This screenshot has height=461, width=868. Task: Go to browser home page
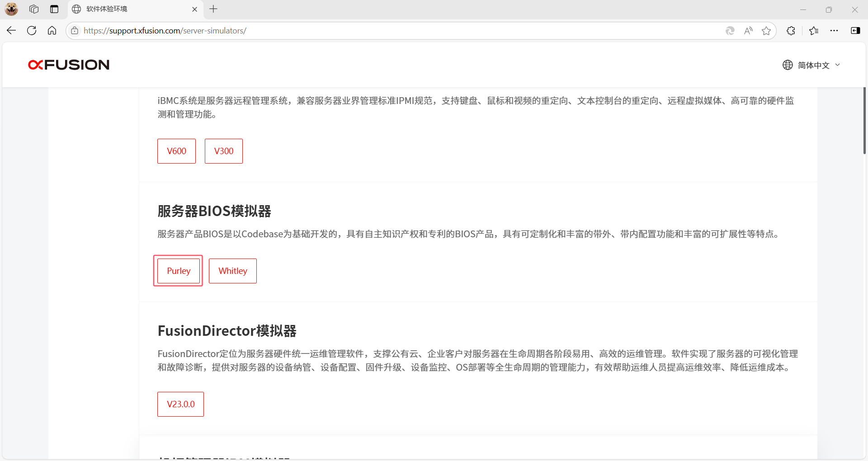pos(52,31)
